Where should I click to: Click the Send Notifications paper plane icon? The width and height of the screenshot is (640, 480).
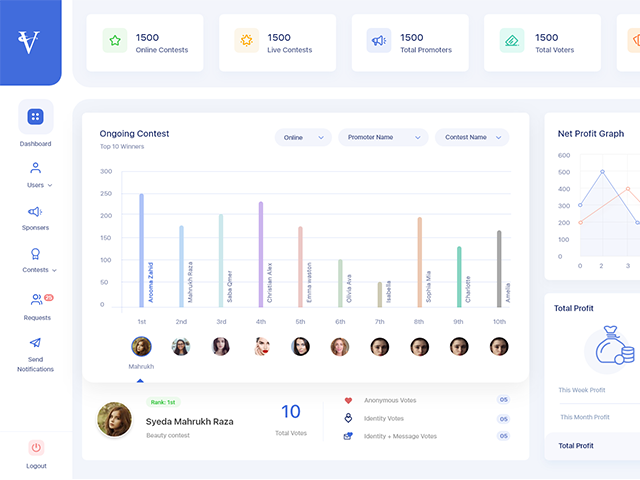[35, 343]
